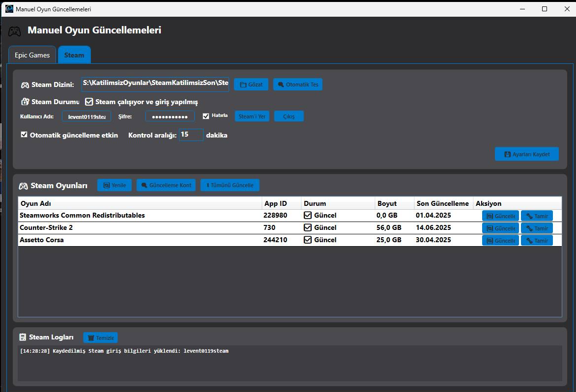This screenshot has height=392, width=576.
Task: Click the Steam Dizini path field
Action: (x=155, y=84)
